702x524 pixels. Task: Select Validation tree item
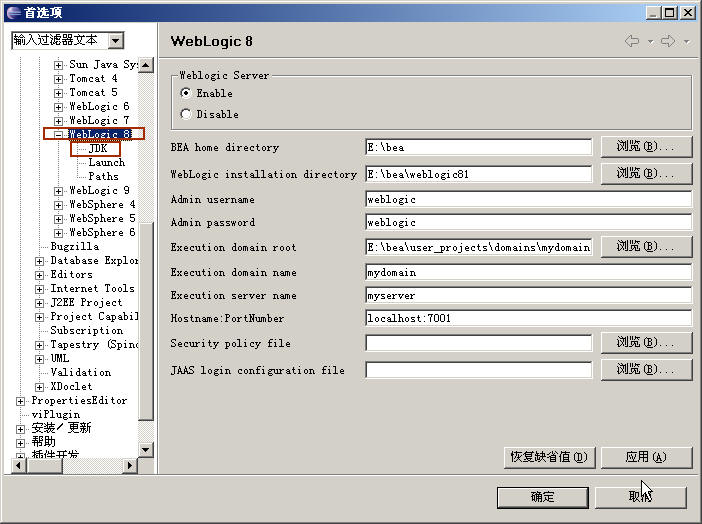(81, 372)
